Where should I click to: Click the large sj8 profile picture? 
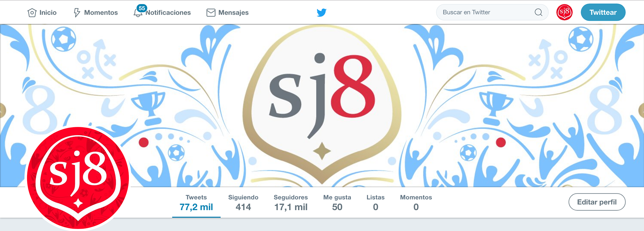78,178
